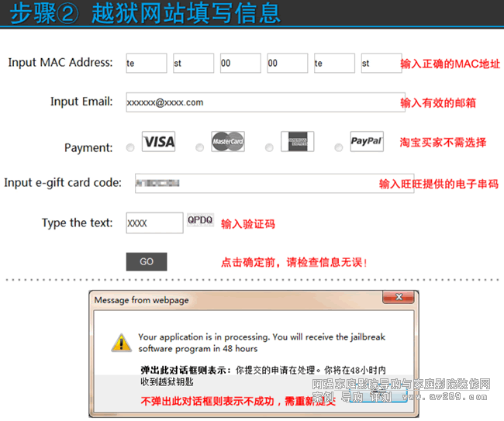Click the Type the text captcha field
The image size is (504, 421).
154,223
